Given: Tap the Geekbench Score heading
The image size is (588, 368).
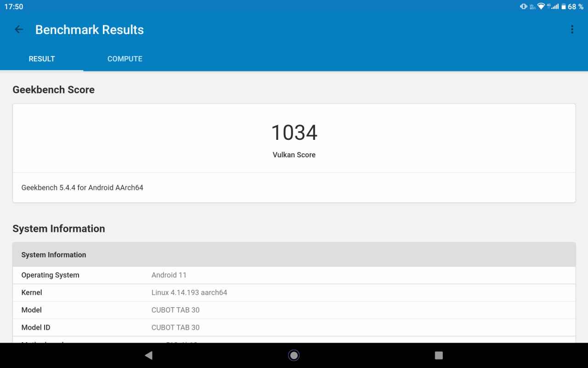Looking at the screenshot, I should pyautogui.click(x=53, y=90).
